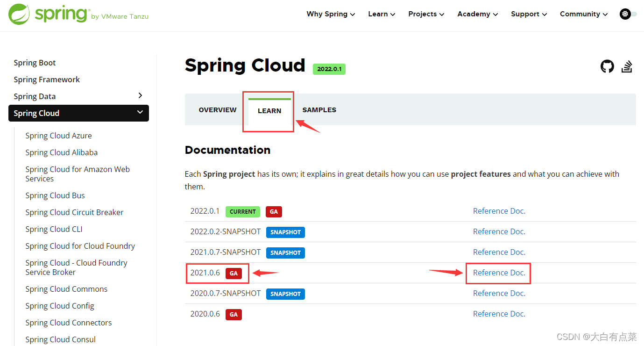Open Reference Doc. for 2022.0.1
This screenshot has width=644, height=346.
[499, 211]
